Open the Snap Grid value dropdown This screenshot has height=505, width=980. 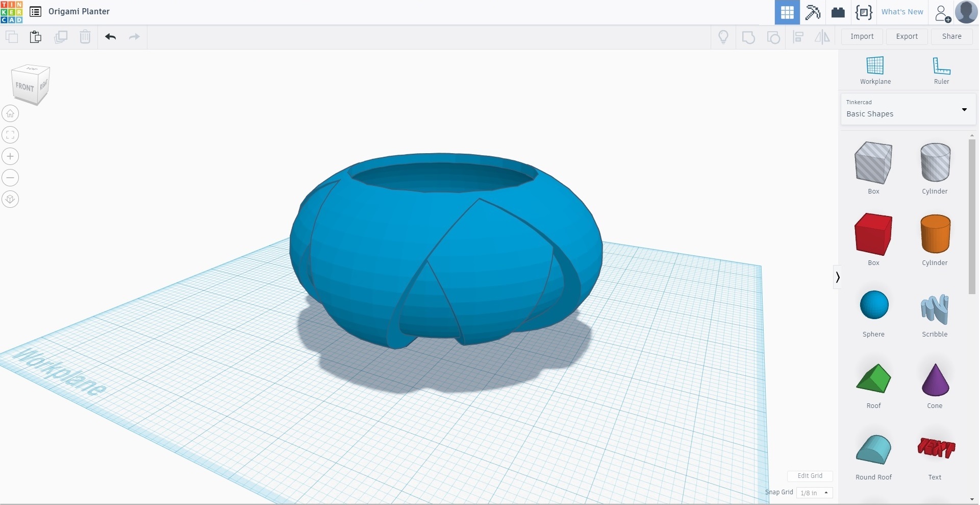pyautogui.click(x=814, y=493)
